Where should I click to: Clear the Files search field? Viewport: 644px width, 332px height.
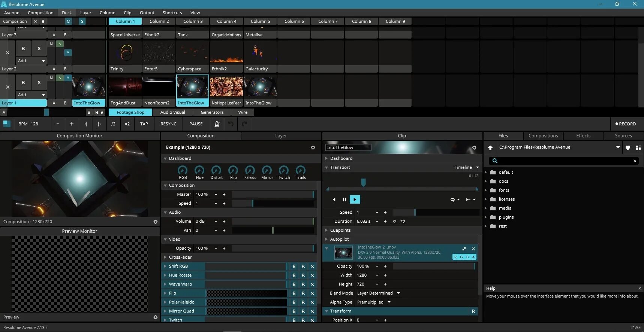click(635, 161)
